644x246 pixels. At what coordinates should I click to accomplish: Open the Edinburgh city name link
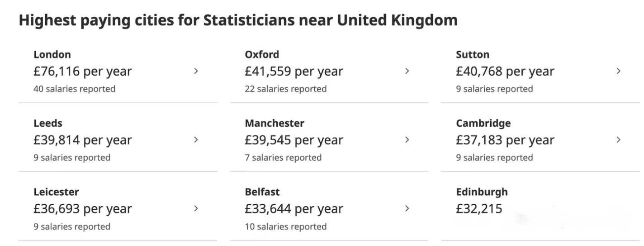pyautogui.click(x=482, y=192)
